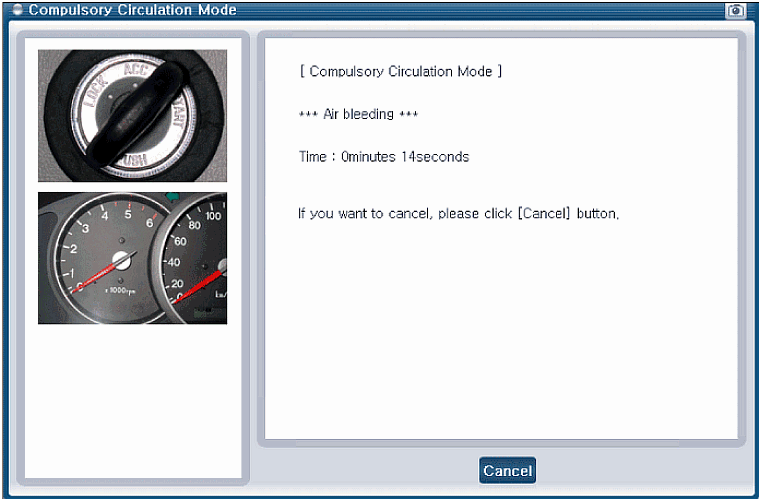Cancel the air bleeding procedure
Image resolution: width=759 pixels, height=499 pixels.
(507, 470)
